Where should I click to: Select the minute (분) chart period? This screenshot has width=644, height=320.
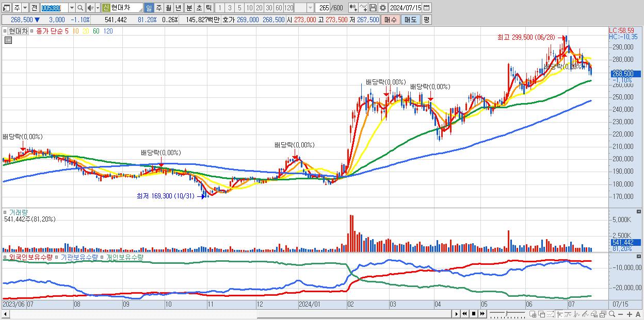tap(189, 8)
